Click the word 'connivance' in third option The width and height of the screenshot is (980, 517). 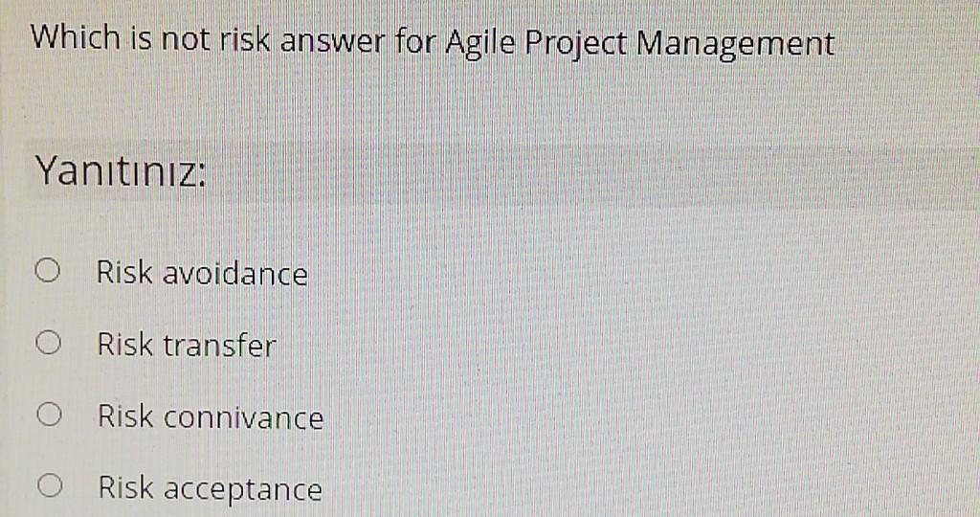tap(243, 417)
